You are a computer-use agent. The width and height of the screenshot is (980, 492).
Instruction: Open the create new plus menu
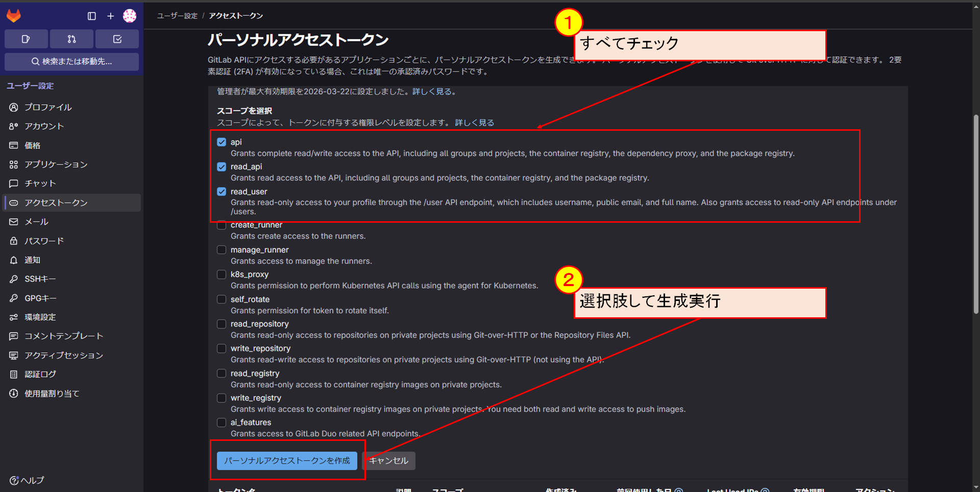(x=110, y=16)
